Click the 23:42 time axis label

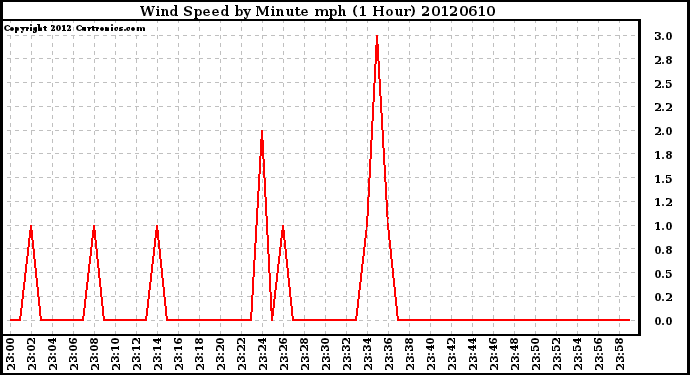pyautogui.click(x=451, y=354)
